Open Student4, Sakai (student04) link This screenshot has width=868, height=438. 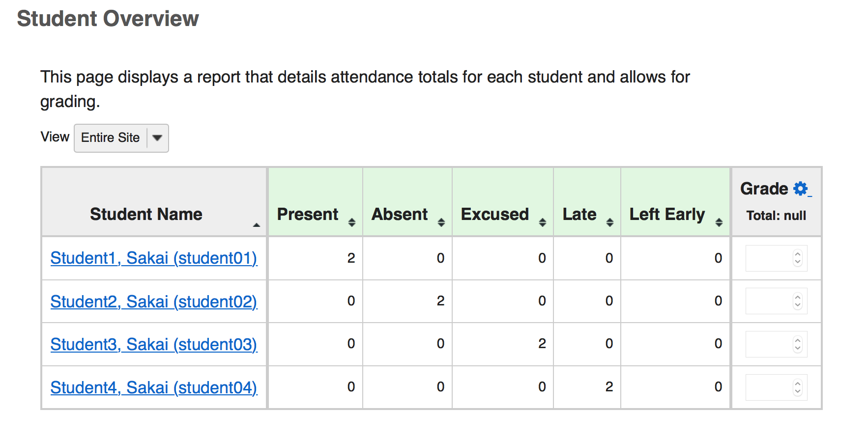[x=154, y=387]
